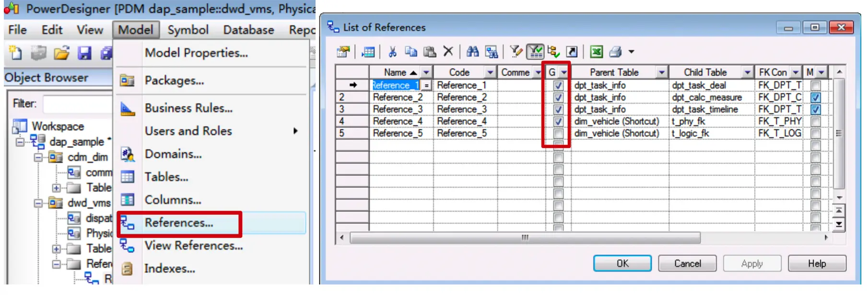Viewport: 868px width, 295px height.
Task: Check the G checkbox for Reference_5
Action: tap(558, 133)
